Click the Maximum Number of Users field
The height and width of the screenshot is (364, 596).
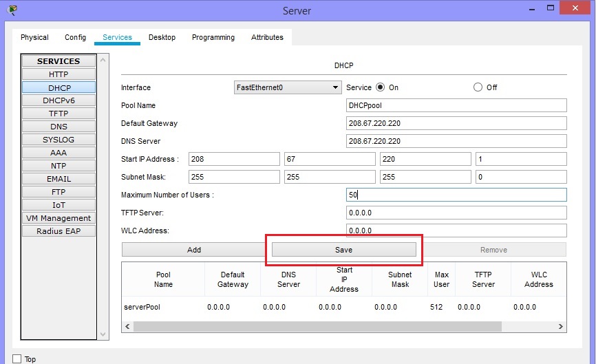[x=456, y=195]
